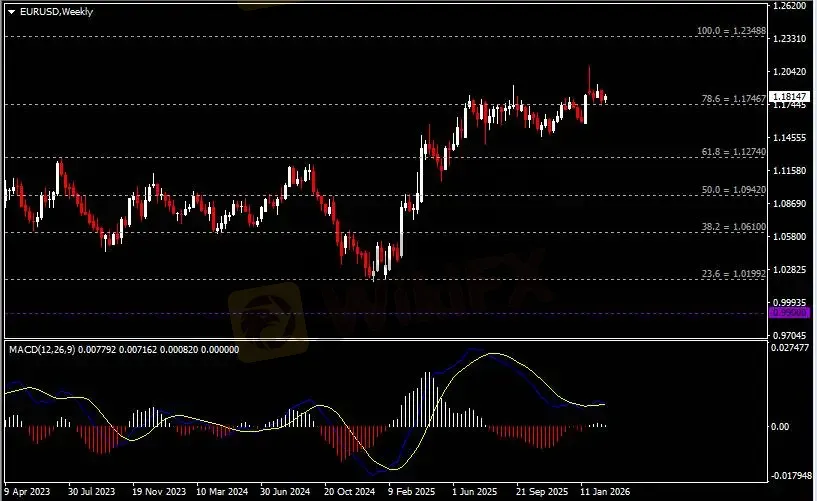Click the 1.05800 price scale value
This screenshot has height=501, width=817.
(x=790, y=236)
